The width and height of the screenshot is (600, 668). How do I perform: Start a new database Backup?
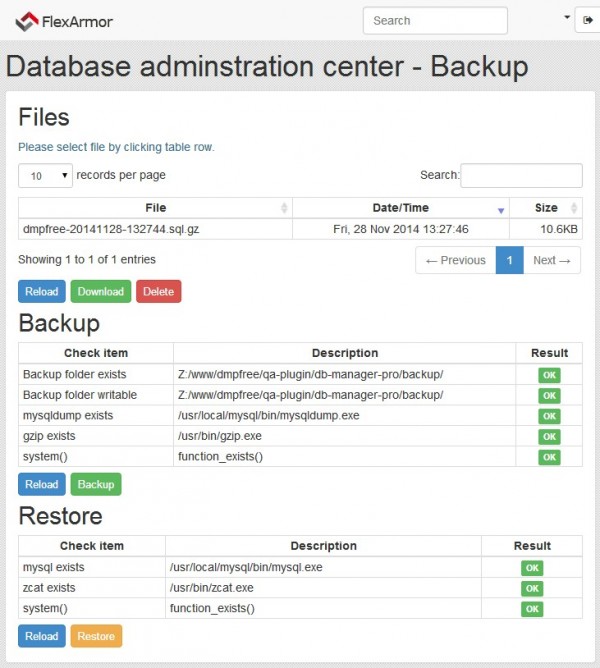tap(96, 484)
